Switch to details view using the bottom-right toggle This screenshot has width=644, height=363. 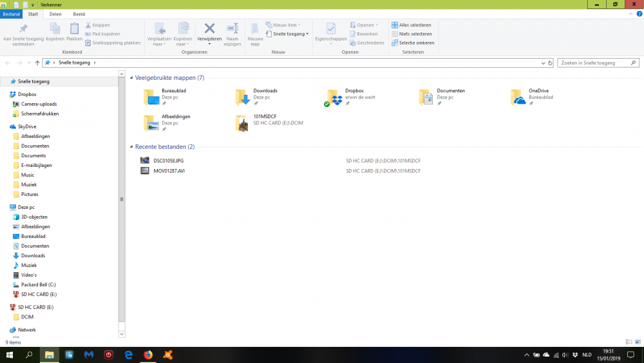pos(629,342)
